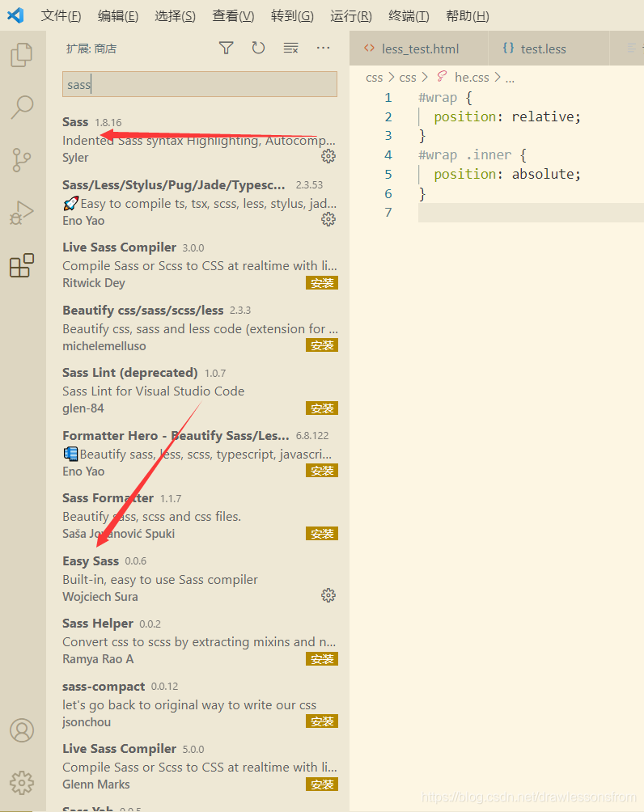Image resolution: width=644 pixels, height=812 pixels.
Task: Install Live Sass Compiler by Ritwick Dey
Action: pyautogui.click(x=322, y=283)
